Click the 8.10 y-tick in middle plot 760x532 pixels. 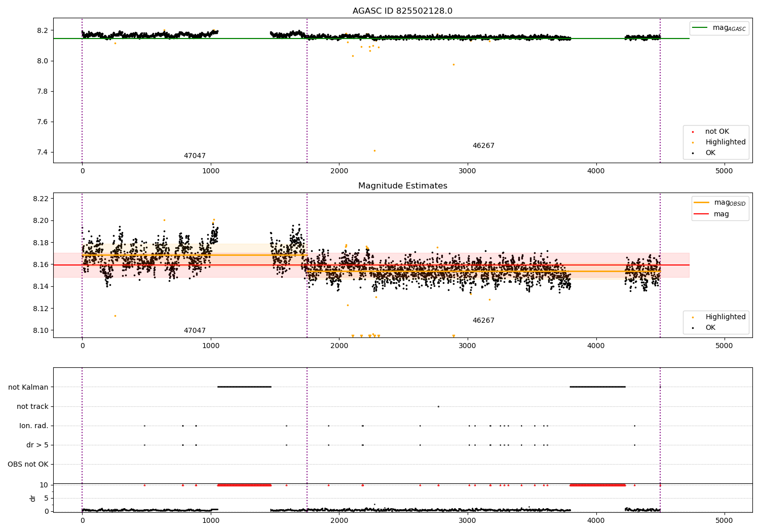[x=41, y=330]
